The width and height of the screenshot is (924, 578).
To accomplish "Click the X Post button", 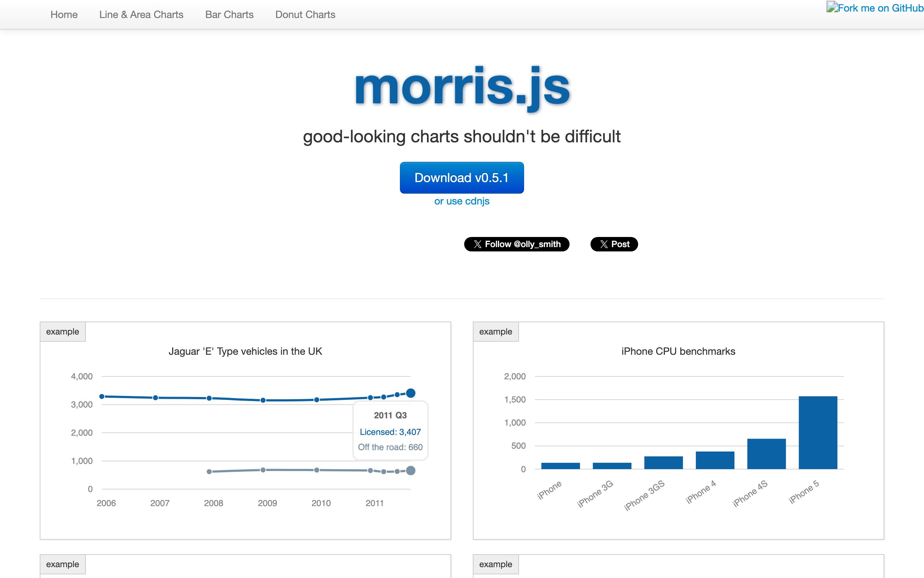I will coord(614,244).
